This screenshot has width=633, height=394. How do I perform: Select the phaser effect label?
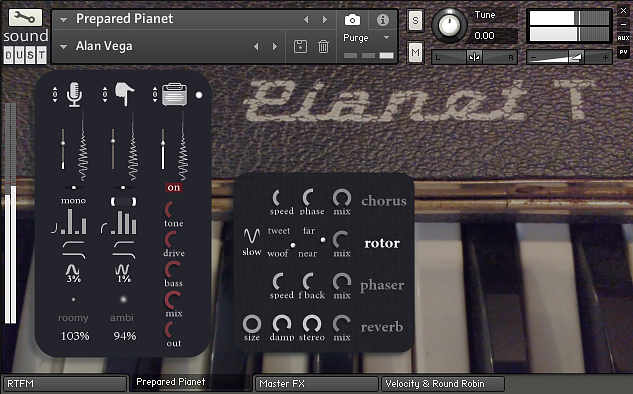(382, 285)
